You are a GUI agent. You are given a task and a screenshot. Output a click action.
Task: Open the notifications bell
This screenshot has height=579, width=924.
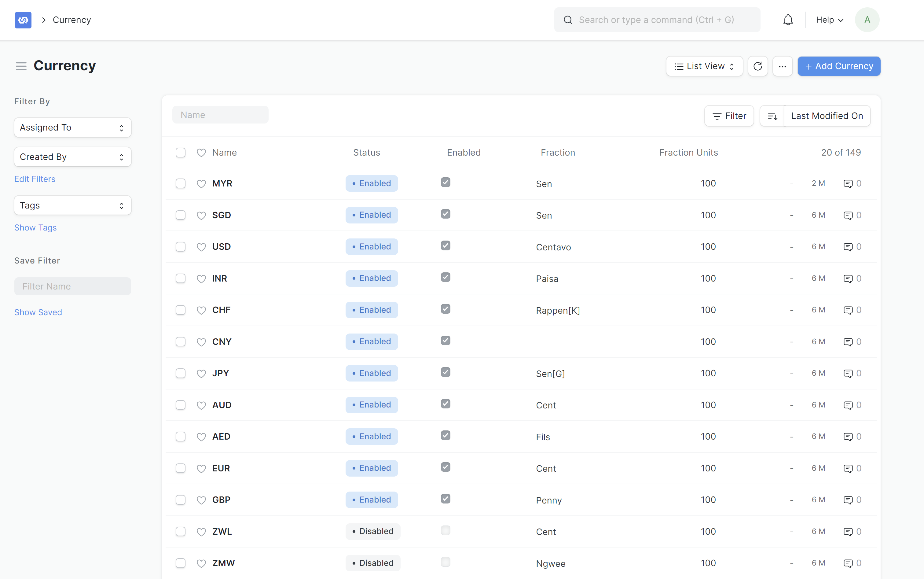[x=788, y=20]
